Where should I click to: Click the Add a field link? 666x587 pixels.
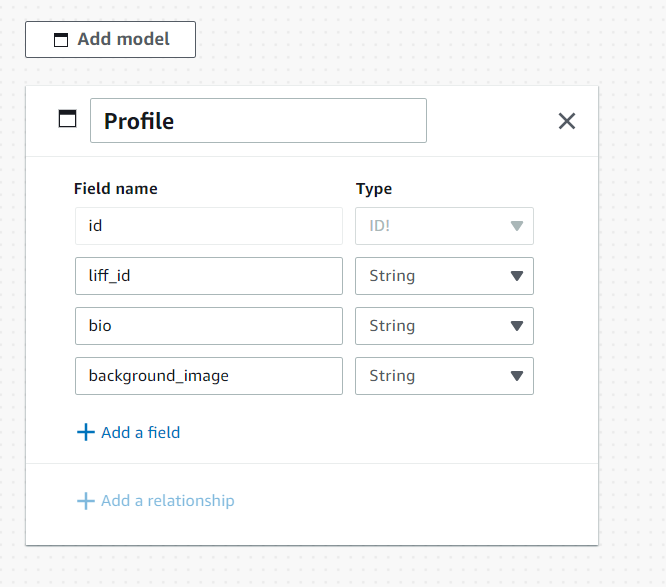click(x=140, y=433)
